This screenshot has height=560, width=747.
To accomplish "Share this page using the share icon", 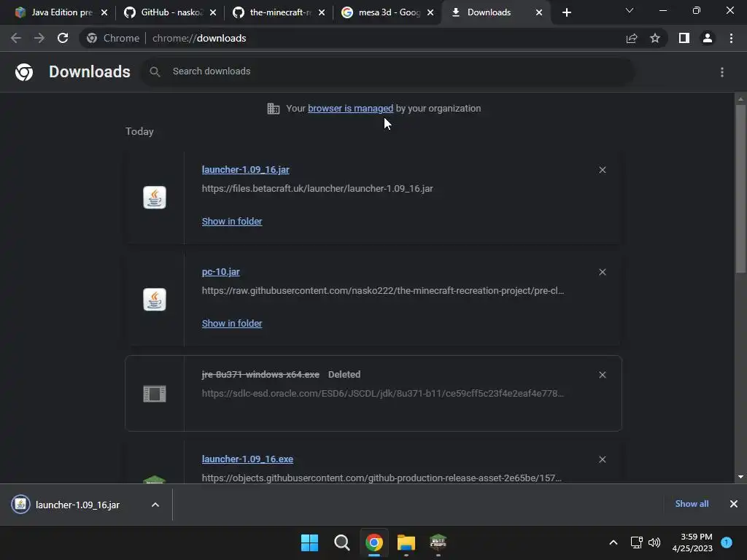I will pos(632,38).
